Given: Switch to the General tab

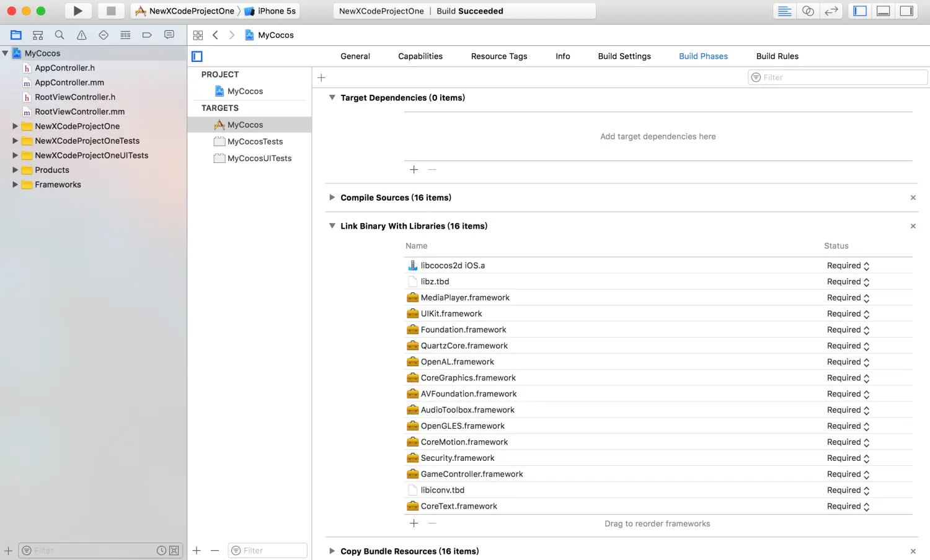Looking at the screenshot, I should click(x=355, y=56).
